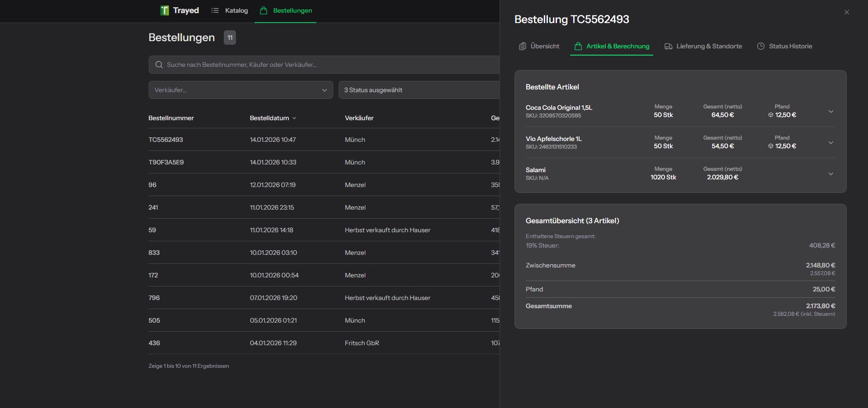Select the package icon next to Übersicht
The height and width of the screenshot is (408, 868).
tap(523, 46)
